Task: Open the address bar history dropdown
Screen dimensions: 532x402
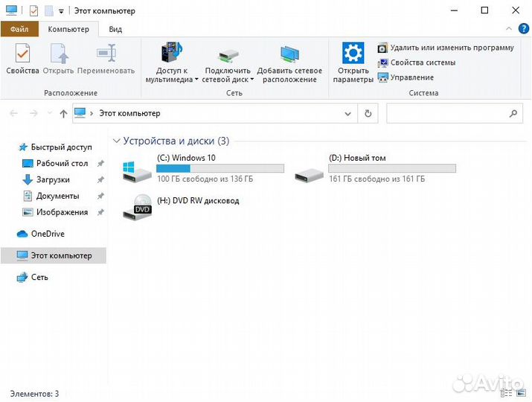Action: (347, 114)
